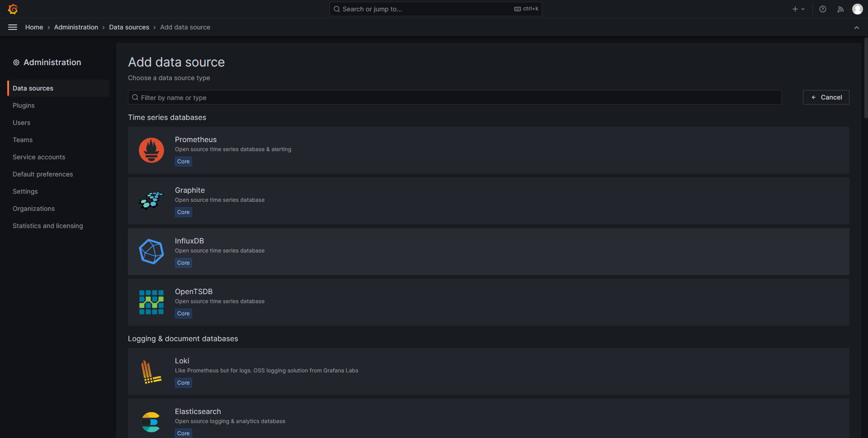Go to Home breadcrumb
This screenshot has width=868, height=438.
point(34,27)
